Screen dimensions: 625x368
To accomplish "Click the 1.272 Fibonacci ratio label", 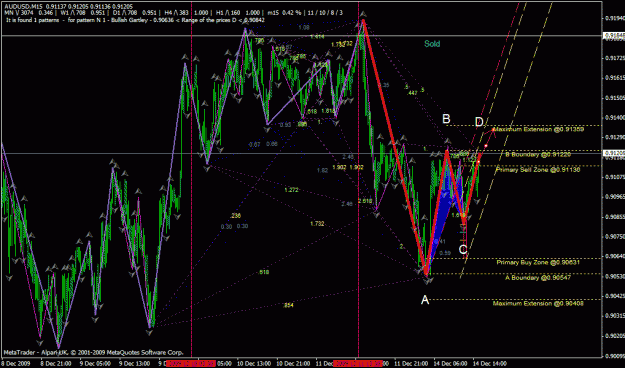I will click(291, 190).
